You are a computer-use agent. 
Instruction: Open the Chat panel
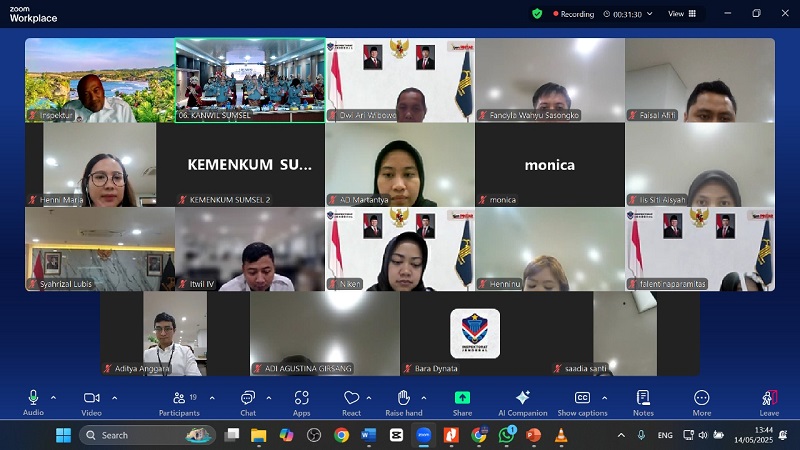tap(248, 403)
